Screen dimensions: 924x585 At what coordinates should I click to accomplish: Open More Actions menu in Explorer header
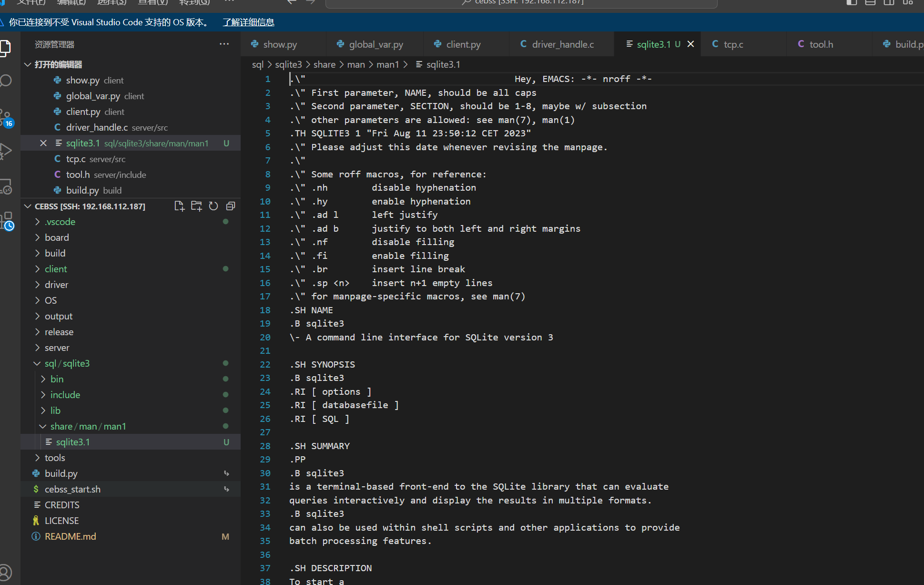[x=223, y=44]
